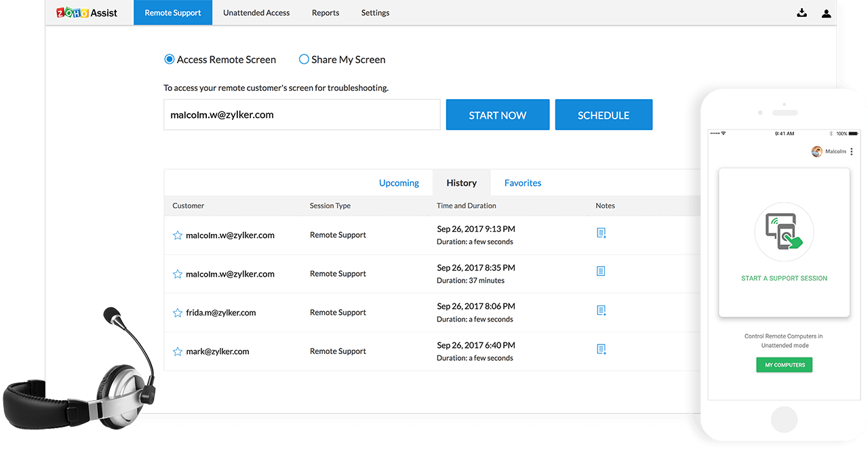Click the Zoho Assist logo

click(x=87, y=13)
